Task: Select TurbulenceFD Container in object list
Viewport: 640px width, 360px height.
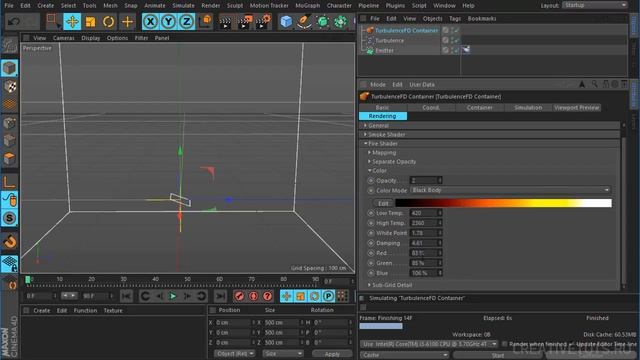Action: pyautogui.click(x=406, y=30)
